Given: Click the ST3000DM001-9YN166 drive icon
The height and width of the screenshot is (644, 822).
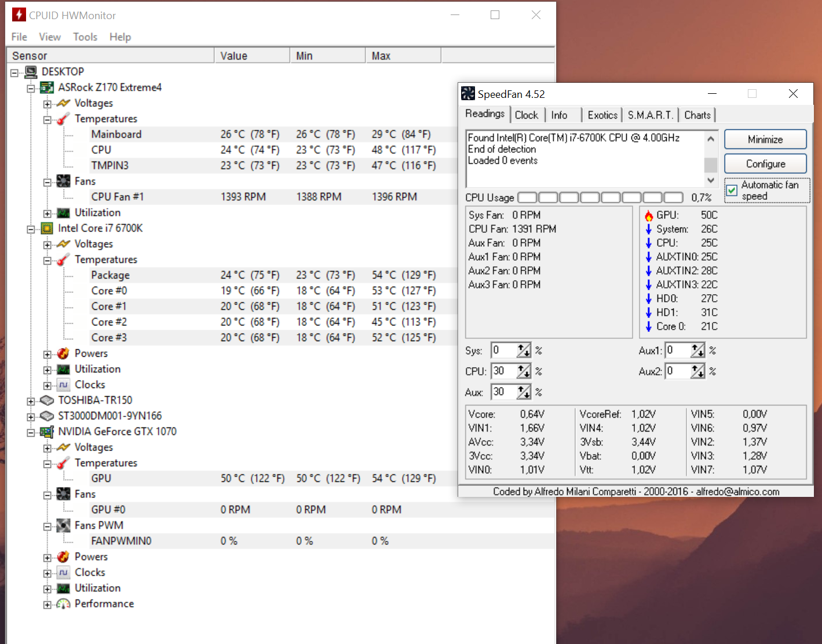Looking at the screenshot, I should (47, 416).
